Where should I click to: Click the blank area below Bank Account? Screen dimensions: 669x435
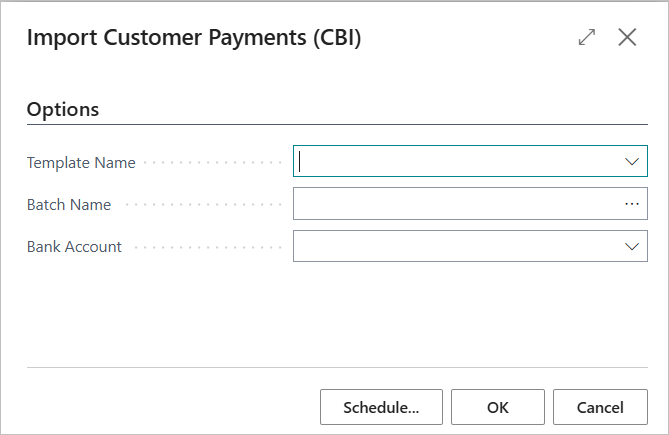pyautogui.click(x=337, y=313)
